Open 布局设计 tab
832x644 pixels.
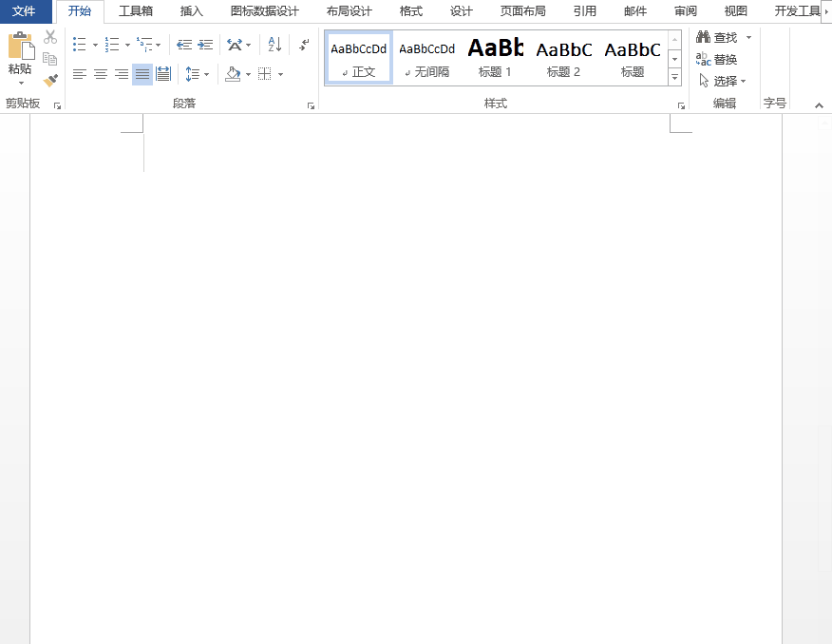pyautogui.click(x=350, y=11)
